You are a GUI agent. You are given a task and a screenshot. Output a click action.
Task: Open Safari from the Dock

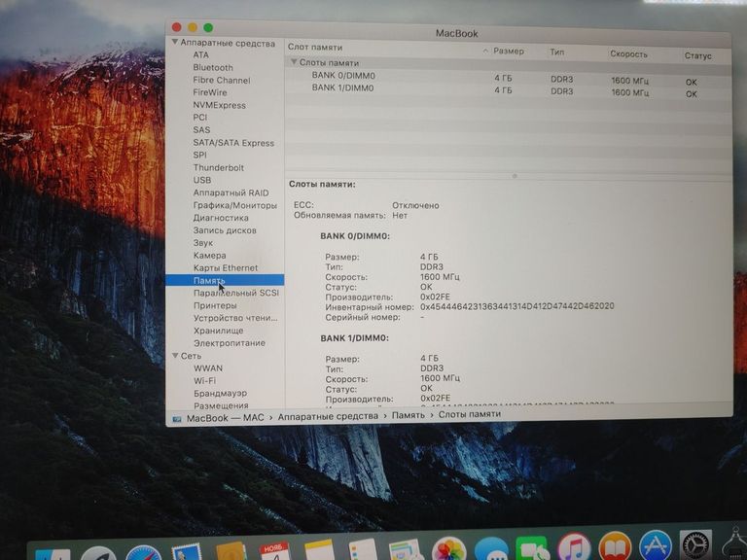click(143, 552)
